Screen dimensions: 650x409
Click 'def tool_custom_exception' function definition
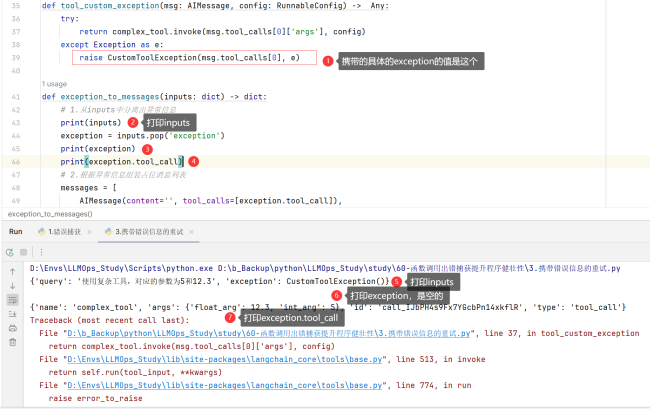[x=215, y=6]
